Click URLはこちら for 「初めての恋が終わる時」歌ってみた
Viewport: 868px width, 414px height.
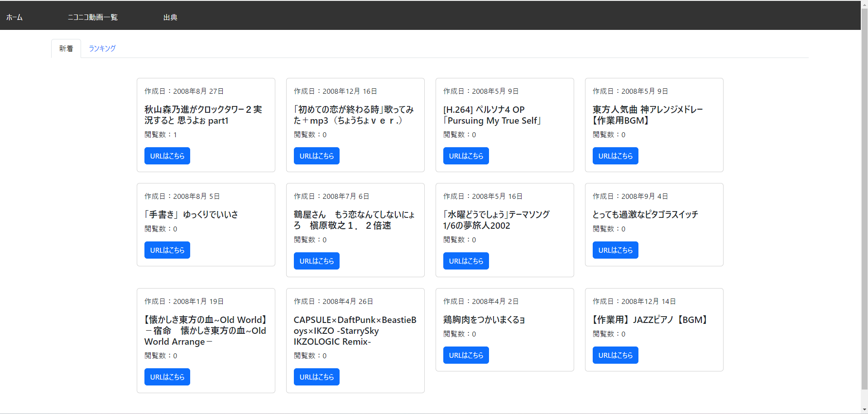[x=316, y=155]
